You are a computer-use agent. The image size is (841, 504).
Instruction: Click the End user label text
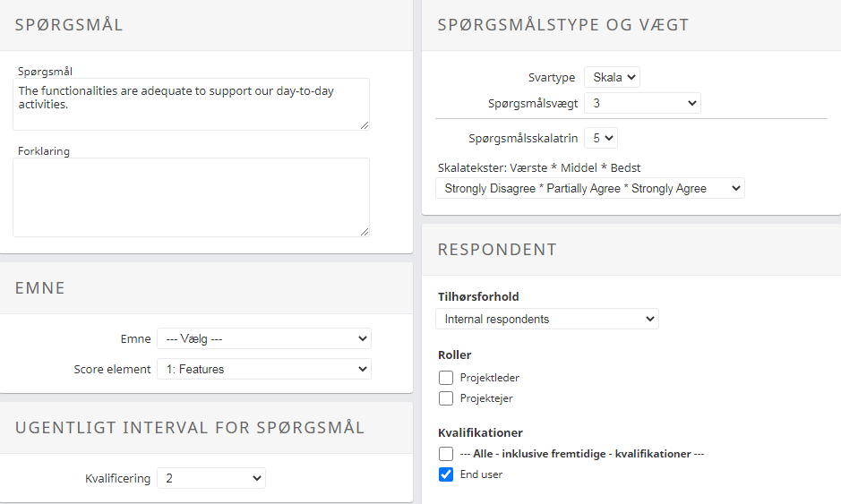[481, 474]
